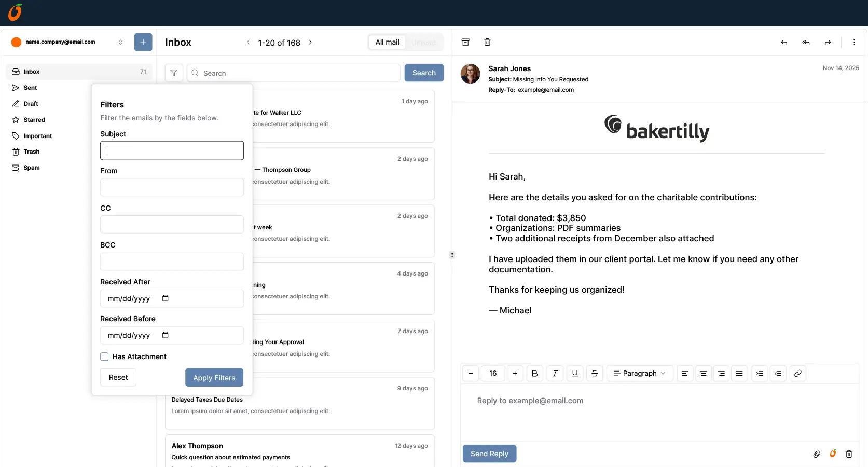Attach a file with the paperclip icon
This screenshot has height=467, width=868.
tap(816, 454)
